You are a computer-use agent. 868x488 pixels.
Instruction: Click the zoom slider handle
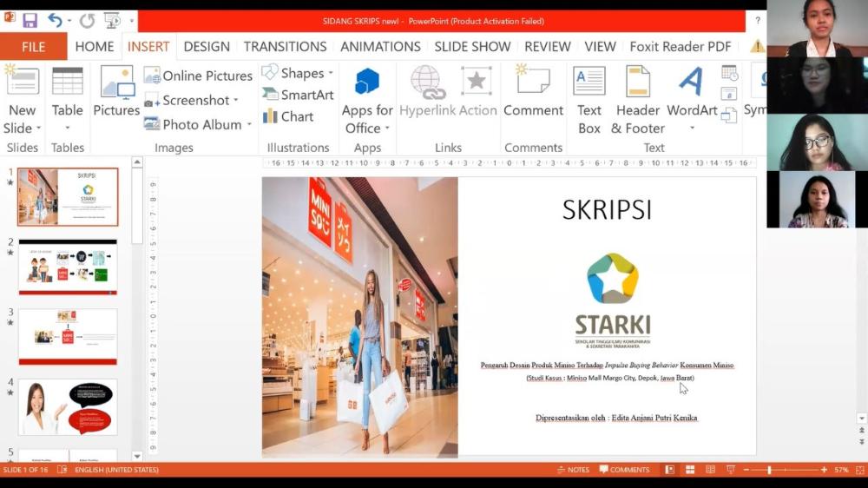click(x=769, y=470)
